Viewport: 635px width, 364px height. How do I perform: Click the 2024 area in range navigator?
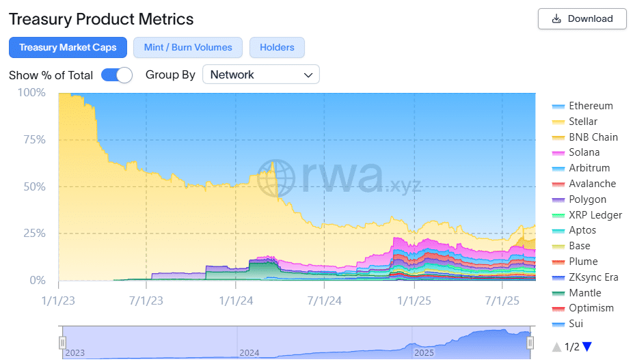tap(249, 344)
